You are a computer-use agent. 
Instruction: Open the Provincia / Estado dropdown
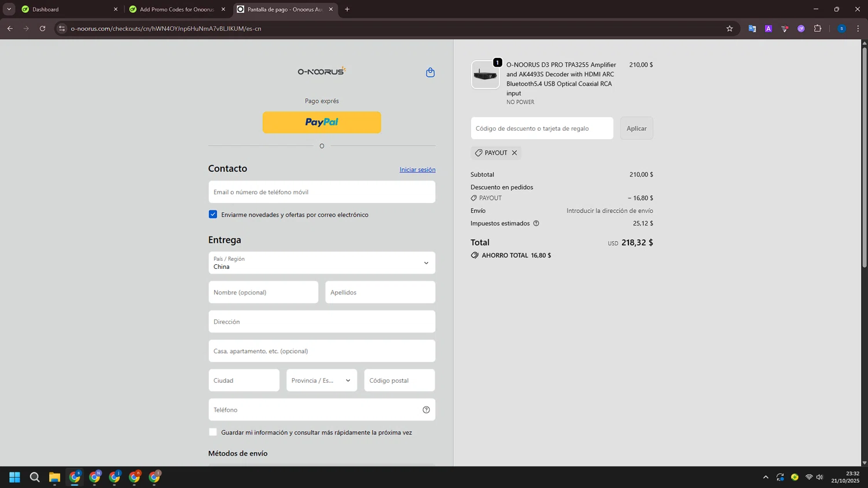(x=322, y=380)
